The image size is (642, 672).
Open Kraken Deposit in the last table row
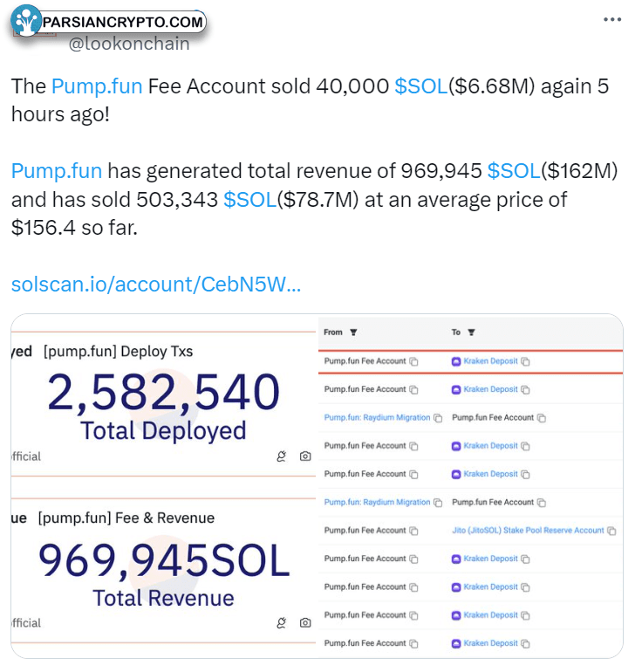(x=490, y=643)
